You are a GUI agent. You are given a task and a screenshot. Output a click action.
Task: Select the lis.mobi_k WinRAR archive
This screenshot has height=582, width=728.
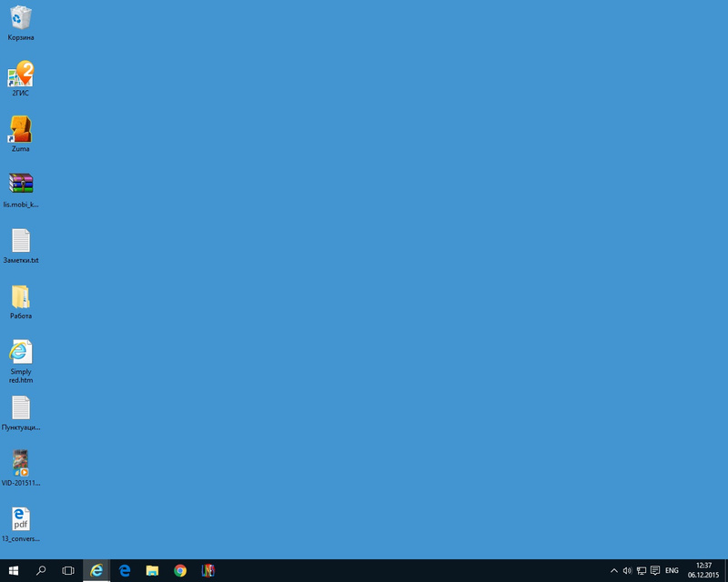21,190
